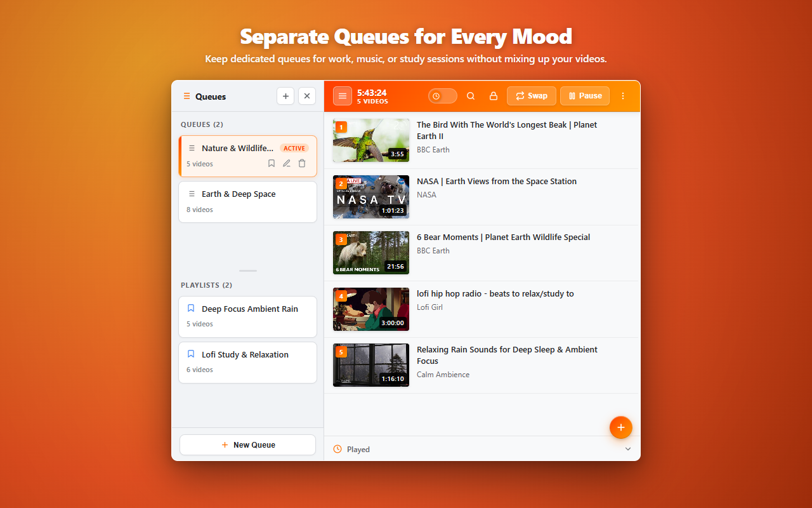Click '6 Bear Moments | Planet Earth Wildlife Special'
The height and width of the screenshot is (508, 812).
tap(504, 237)
